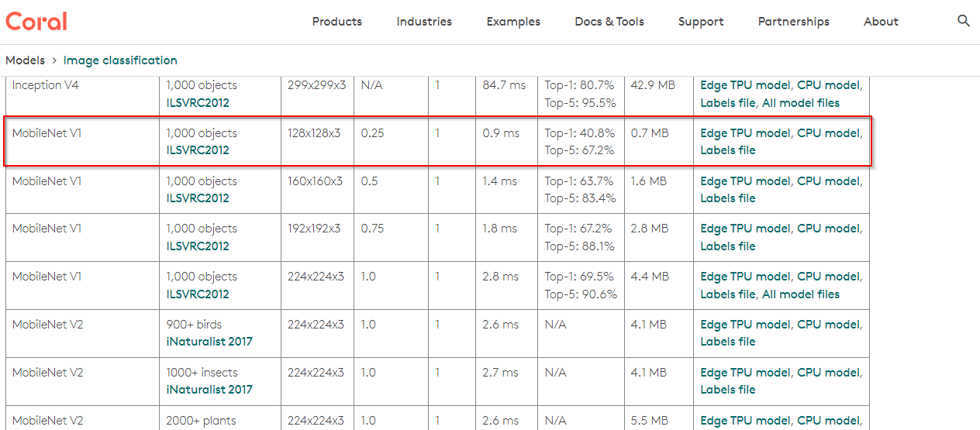980x430 pixels.
Task: Download CPU model for 160x160x3 MobileNet V1
Action: point(828,181)
